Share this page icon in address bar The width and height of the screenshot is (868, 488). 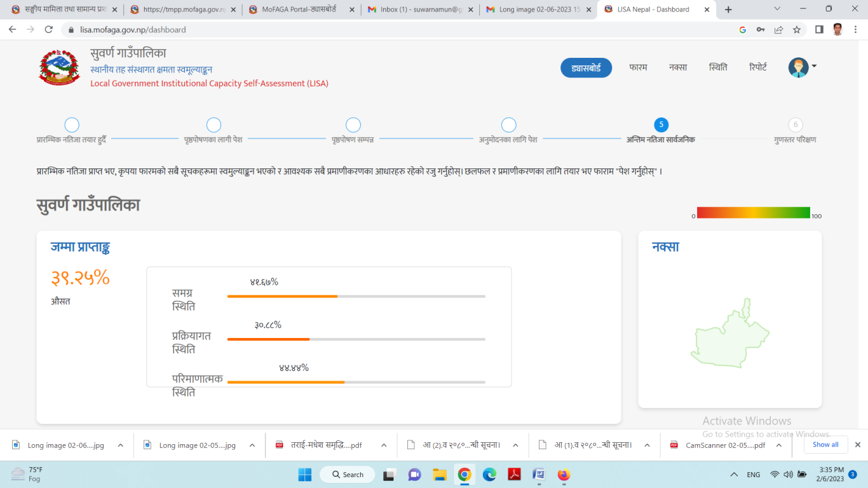coord(778,29)
